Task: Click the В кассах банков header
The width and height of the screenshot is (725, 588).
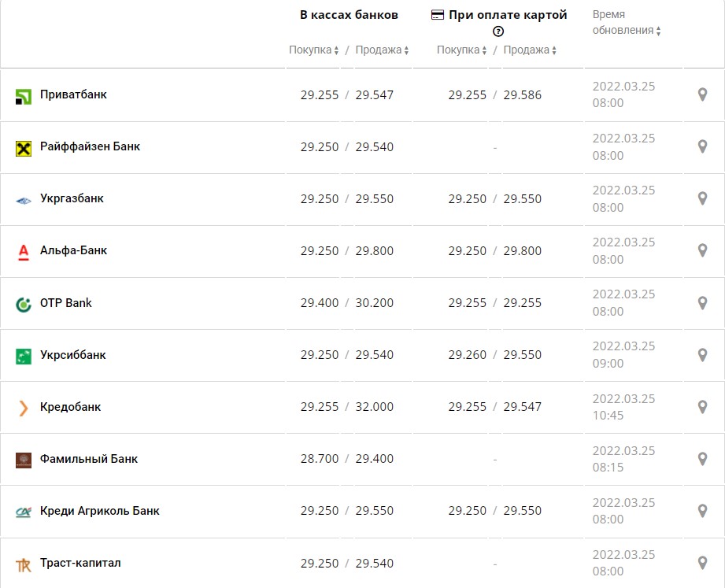Action: 349,15
